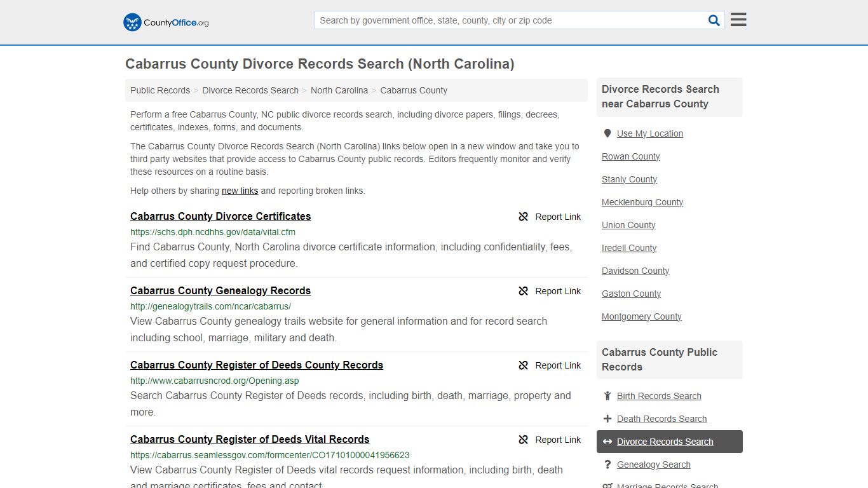Click the broken-link icon for Register of Deeds County Records
The image size is (868, 488).
click(x=524, y=365)
